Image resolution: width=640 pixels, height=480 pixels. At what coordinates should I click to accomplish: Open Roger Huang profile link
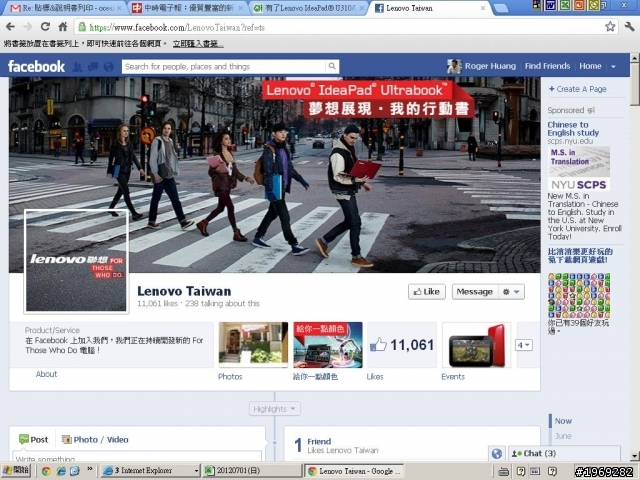[x=490, y=66]
